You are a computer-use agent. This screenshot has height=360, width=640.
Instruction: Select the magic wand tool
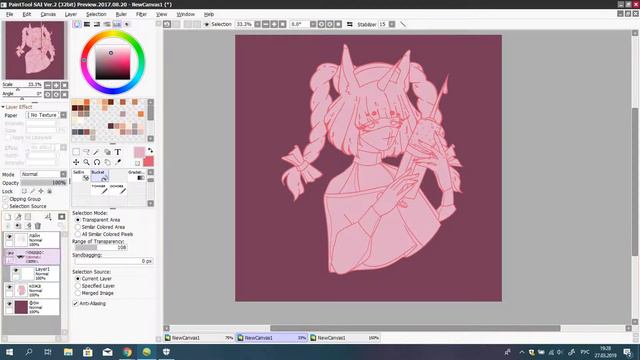pyautogui.click(x=96, y=152)
